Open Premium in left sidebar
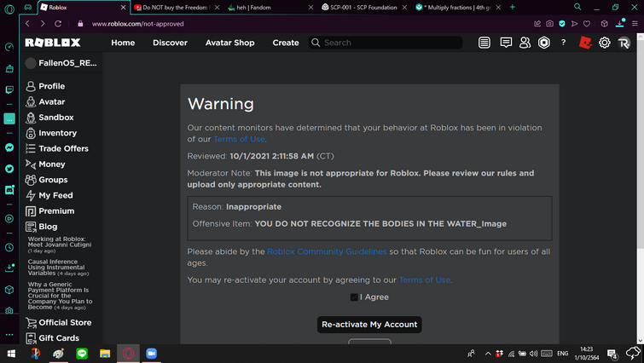 (x=50, y=210)
